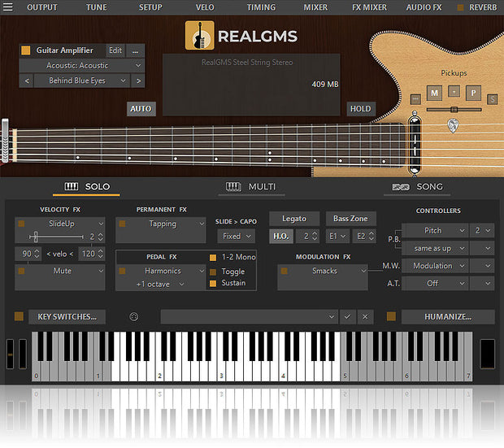The width and height of the screenshot is (504, 448).
Task: Click the Guitar Amplifier Edit button
Action: point(115,50)
